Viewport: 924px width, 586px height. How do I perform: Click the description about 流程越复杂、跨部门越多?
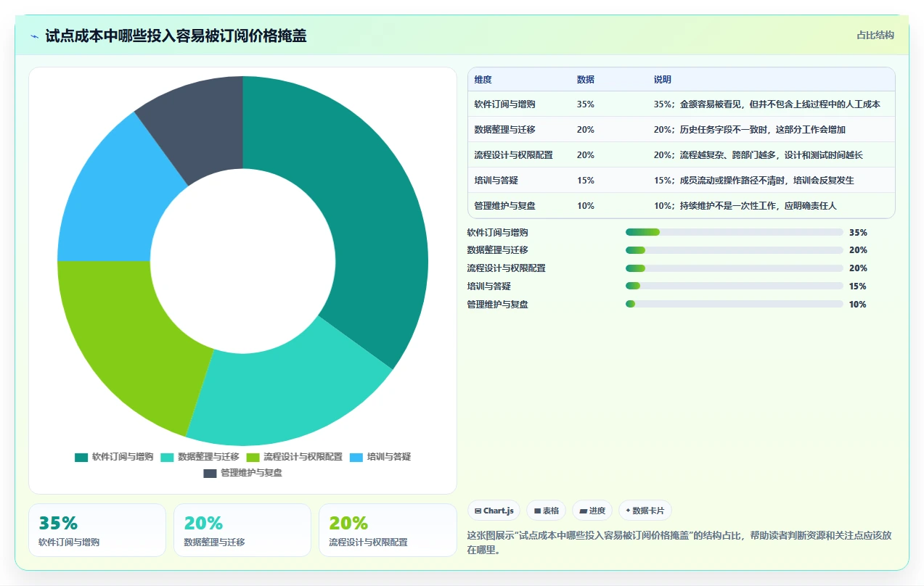(758, 155)
